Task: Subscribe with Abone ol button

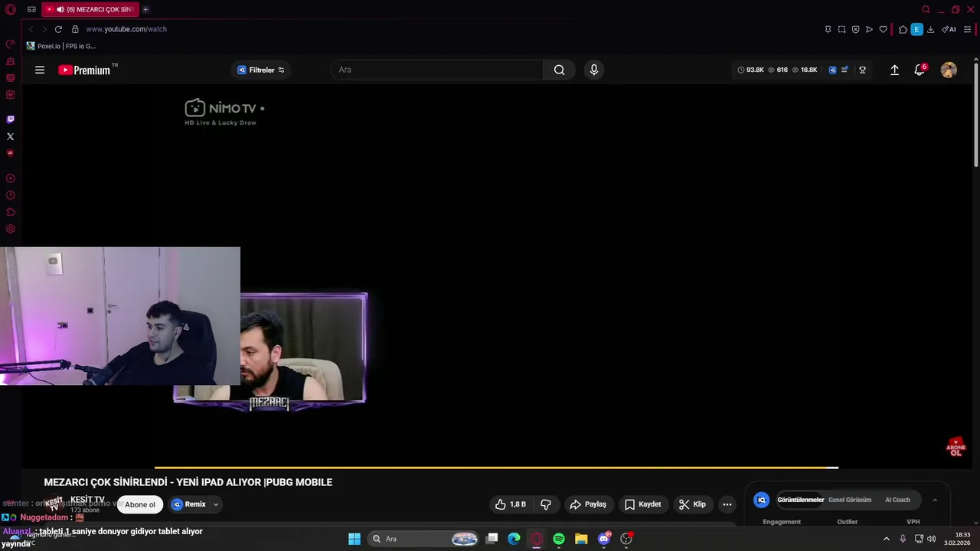Action: tap(140, 504)
